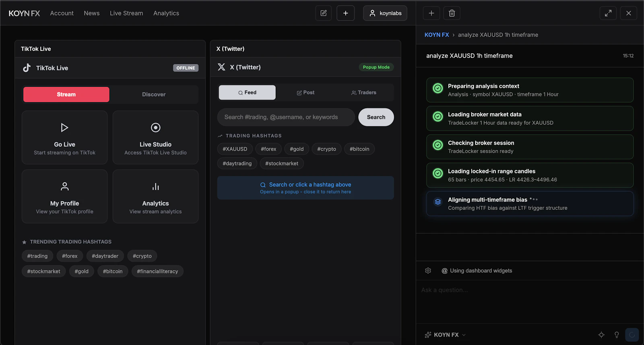Start a new chat with plus icon
Viewport: 644px width, 345px height.
pyautogui.click(x=431, y=13)
